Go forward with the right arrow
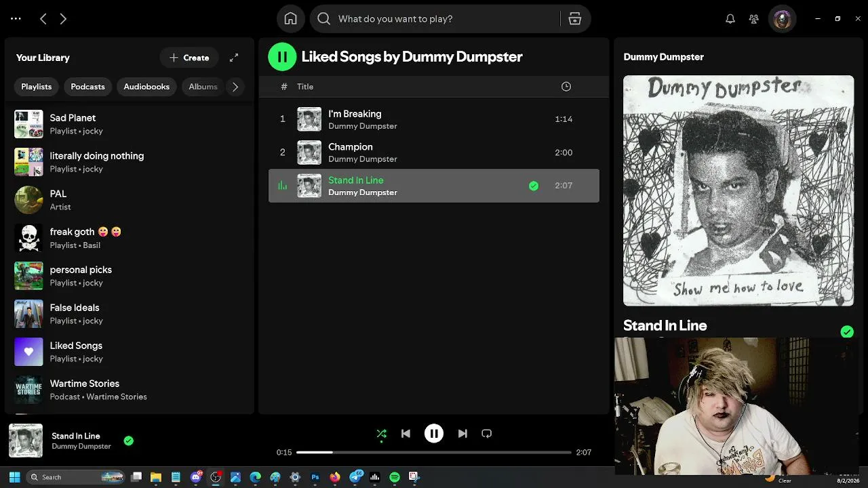 tap(63, 19)
